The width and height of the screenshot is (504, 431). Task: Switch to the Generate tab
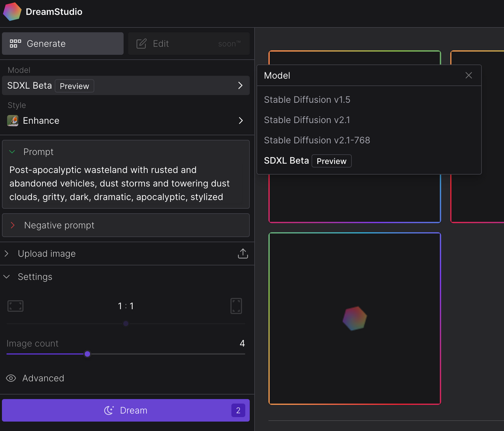coord(63,44)
